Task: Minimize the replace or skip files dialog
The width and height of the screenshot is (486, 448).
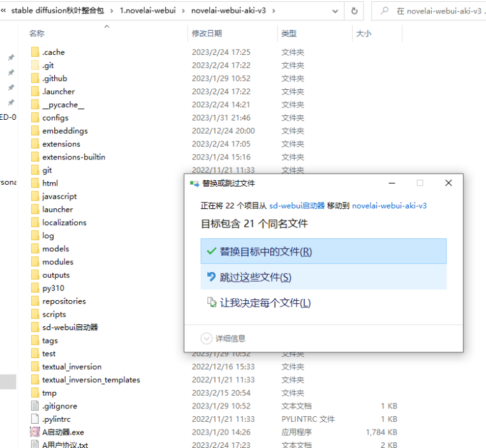Action: click(x=392, y=183)
